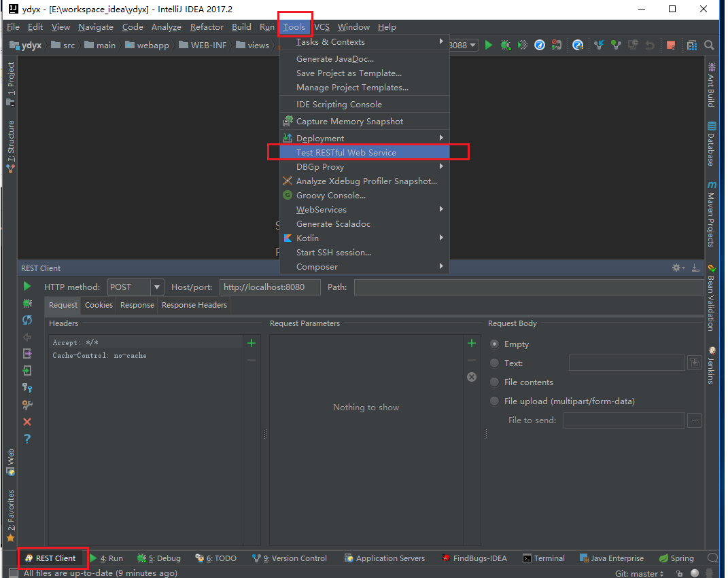This screenshot has width=728, height=578.
Task: Open Test RESTful Web Service menu entry
Action: (x=346, y=152)
